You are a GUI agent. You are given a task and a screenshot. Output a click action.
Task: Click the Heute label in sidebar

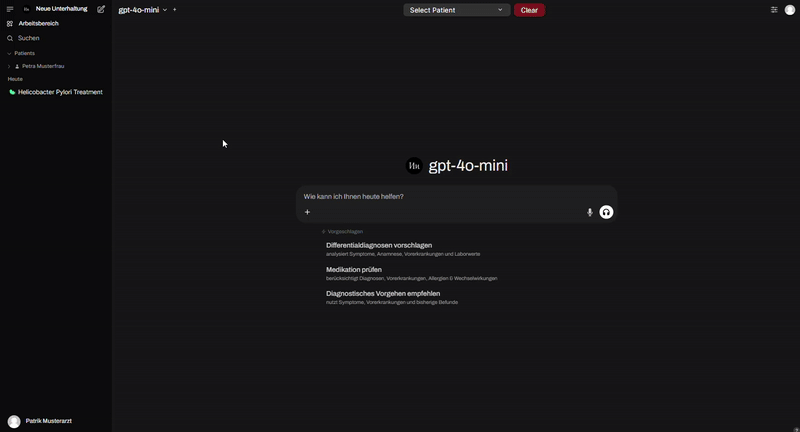15,79
